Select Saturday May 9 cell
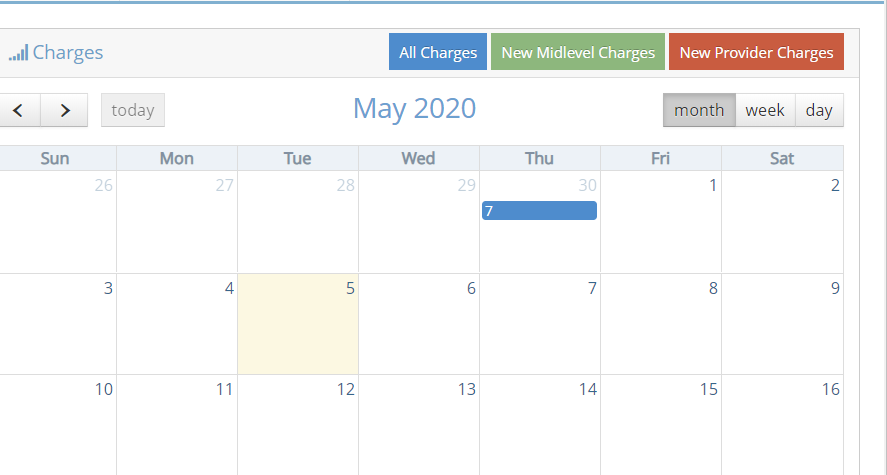This screenshot has height=475, width=887. (x=782, y=324)
